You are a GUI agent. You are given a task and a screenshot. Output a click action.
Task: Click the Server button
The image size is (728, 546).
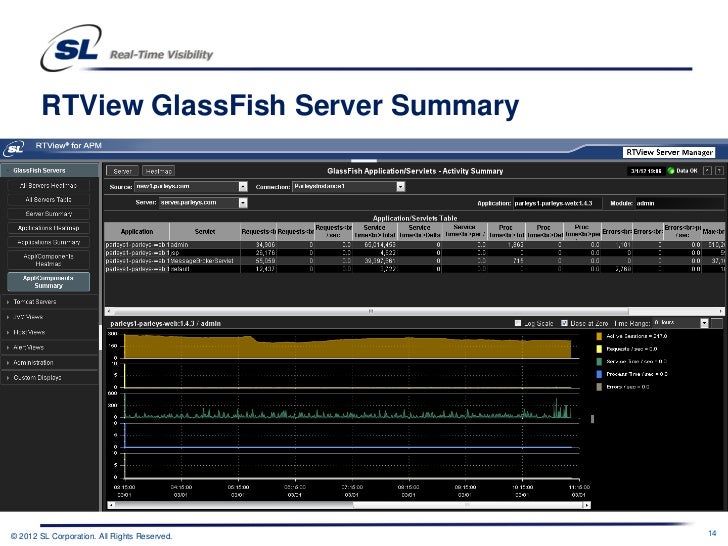pos(123,171)
